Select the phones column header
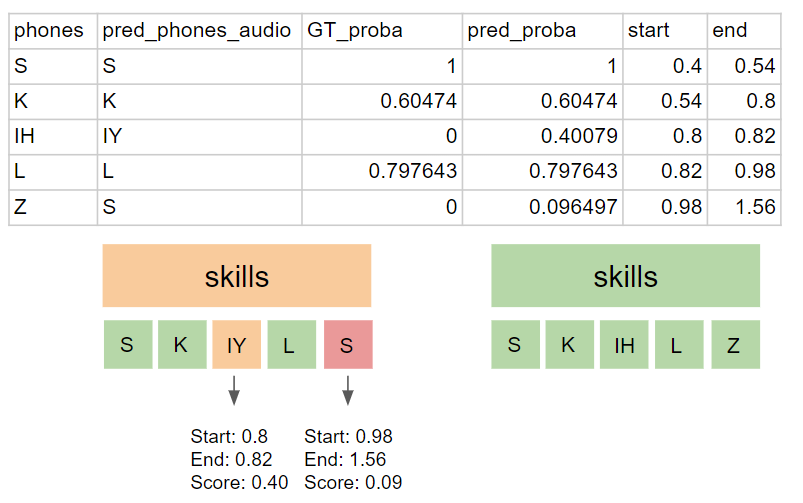Image resolution: width=803 pixels, height=503 pixels. pos(53,31)
